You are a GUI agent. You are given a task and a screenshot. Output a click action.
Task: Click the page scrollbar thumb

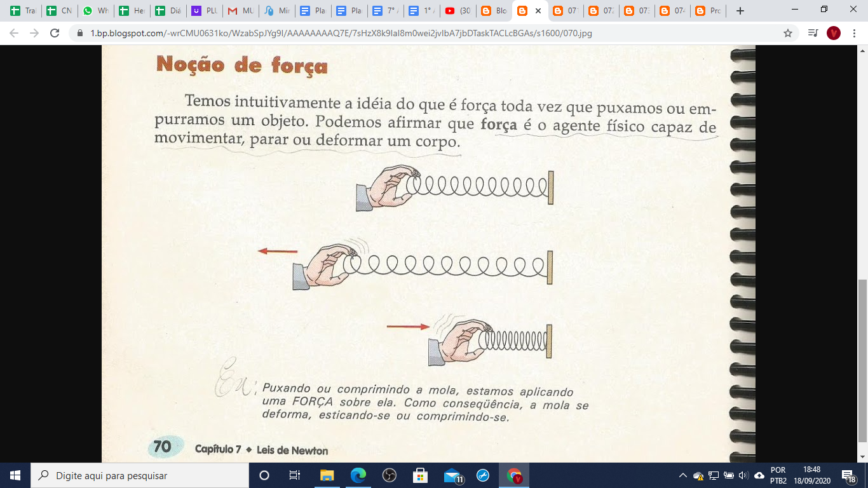pos(862,361)
